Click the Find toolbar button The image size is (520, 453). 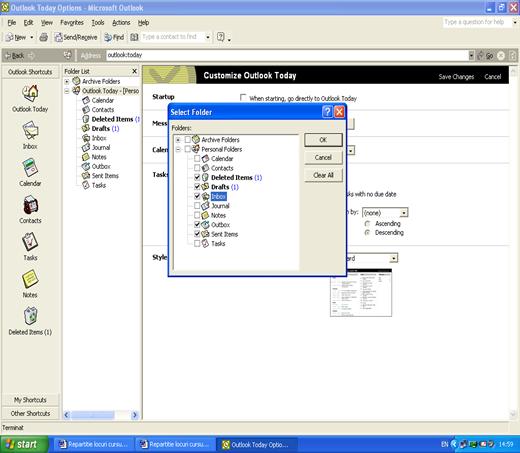coord(114,37)
